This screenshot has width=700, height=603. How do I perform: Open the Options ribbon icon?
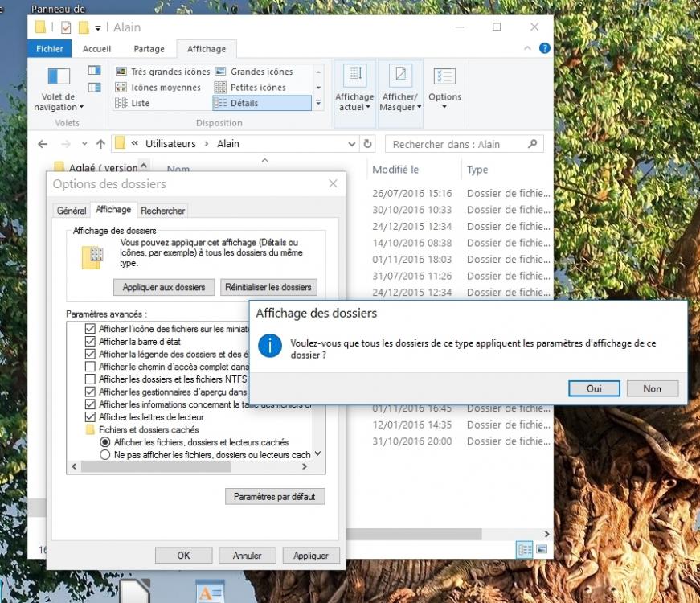click(444, 77)
